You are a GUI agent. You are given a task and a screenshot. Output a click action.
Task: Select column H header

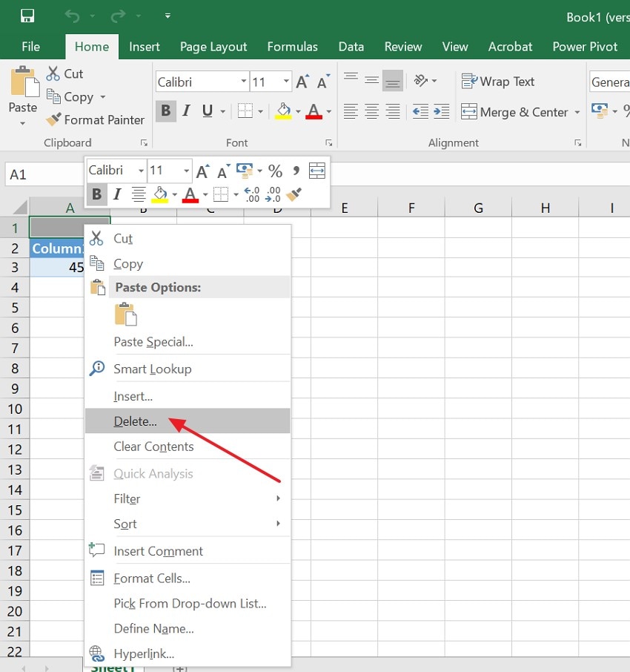click(545, 208)
